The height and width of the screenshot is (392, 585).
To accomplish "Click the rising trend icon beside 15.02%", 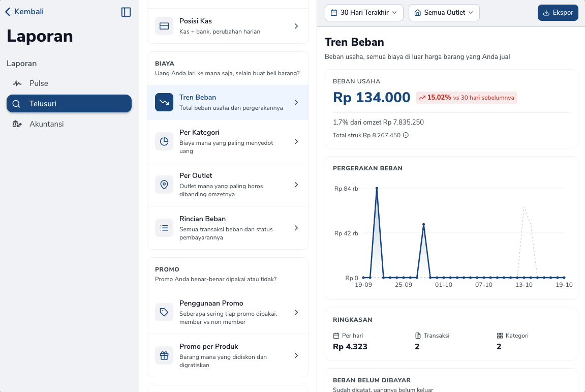I will click(x=422, y=98).
